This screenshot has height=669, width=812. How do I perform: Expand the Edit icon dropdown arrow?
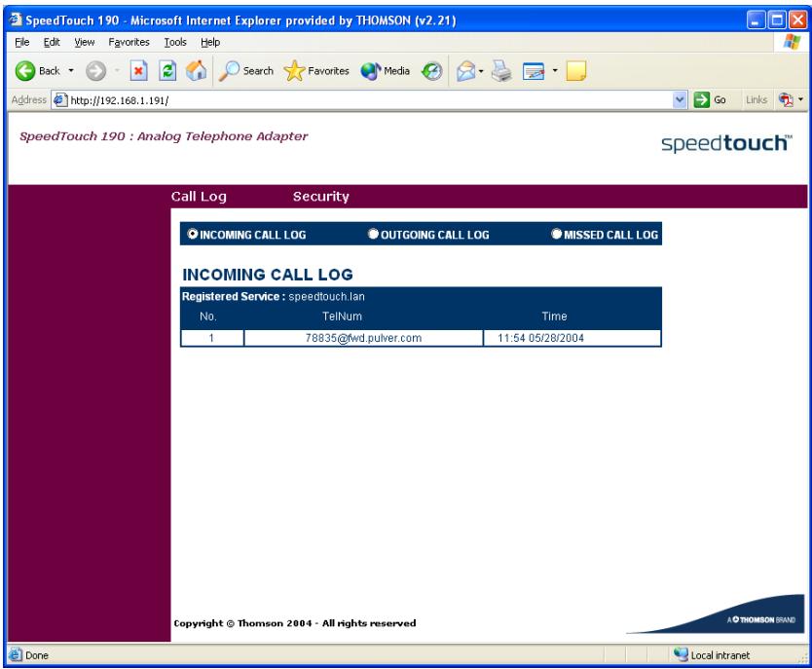555,70
